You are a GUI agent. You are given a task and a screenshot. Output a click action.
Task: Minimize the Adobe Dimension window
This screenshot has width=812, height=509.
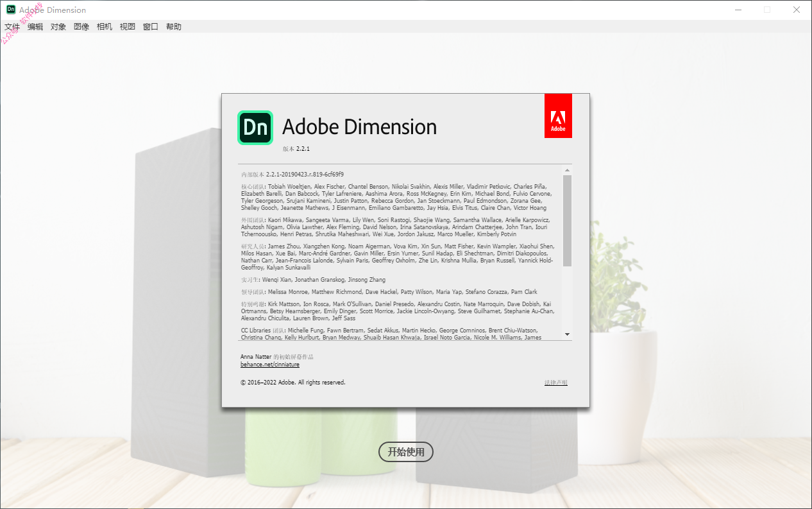738,10
